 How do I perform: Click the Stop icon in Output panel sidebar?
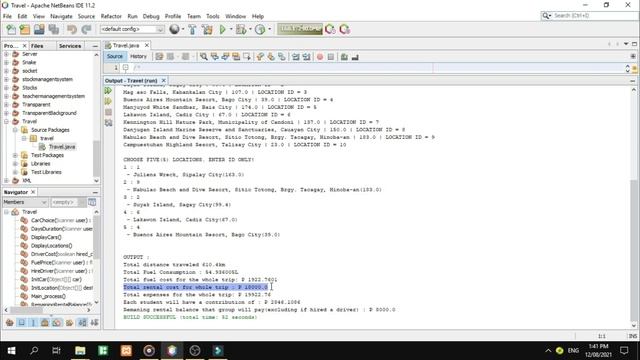108,112
